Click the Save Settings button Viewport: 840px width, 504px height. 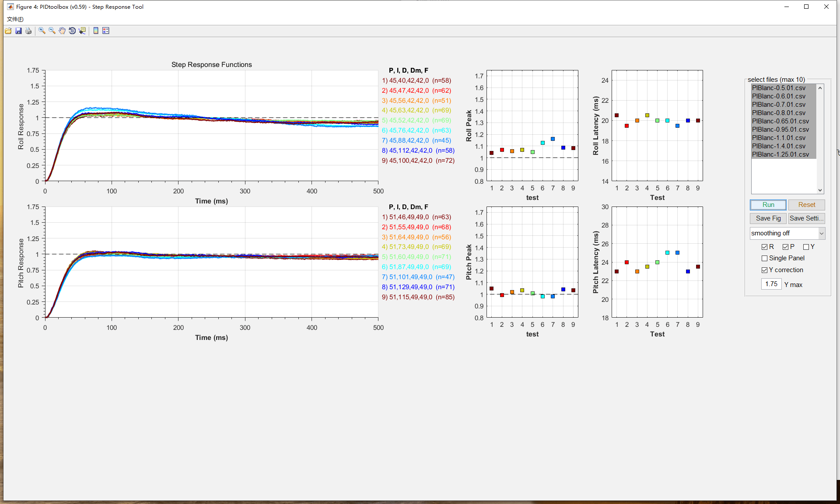click(807, 218)
